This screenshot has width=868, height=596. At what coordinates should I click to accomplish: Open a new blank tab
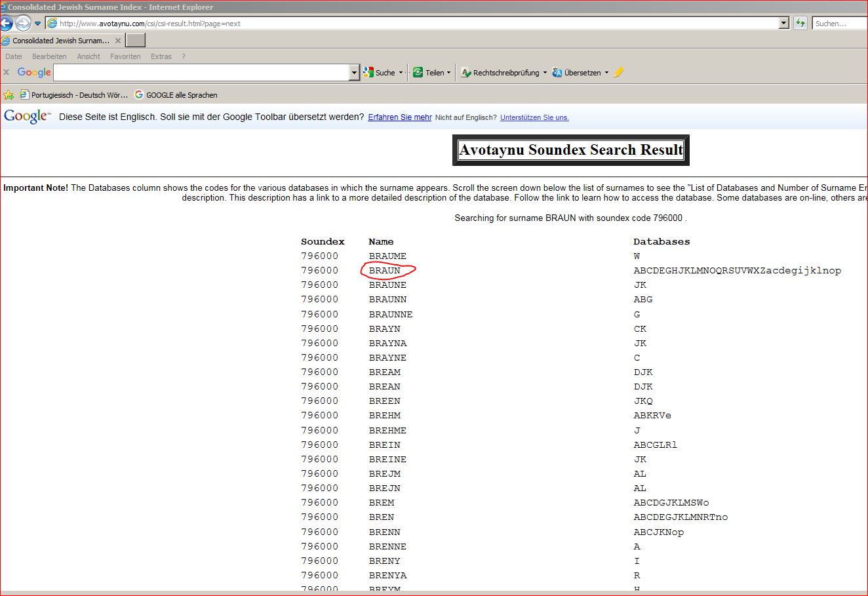(135, 41)
